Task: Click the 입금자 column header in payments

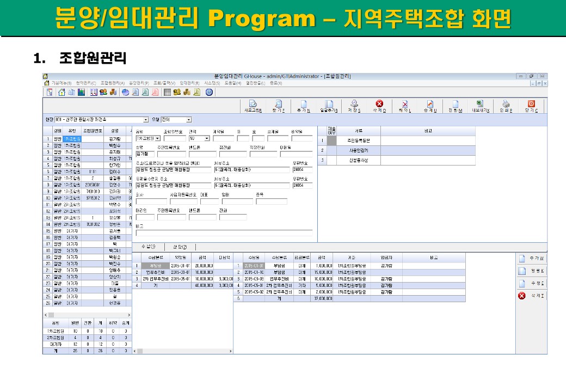Action: (x=386, y=258)
